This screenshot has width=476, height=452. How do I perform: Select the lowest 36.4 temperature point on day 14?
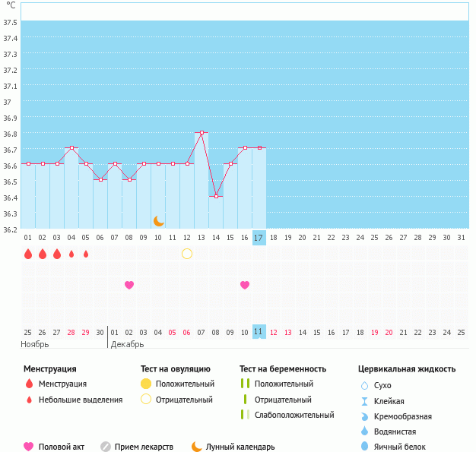[x=216, y=196]
